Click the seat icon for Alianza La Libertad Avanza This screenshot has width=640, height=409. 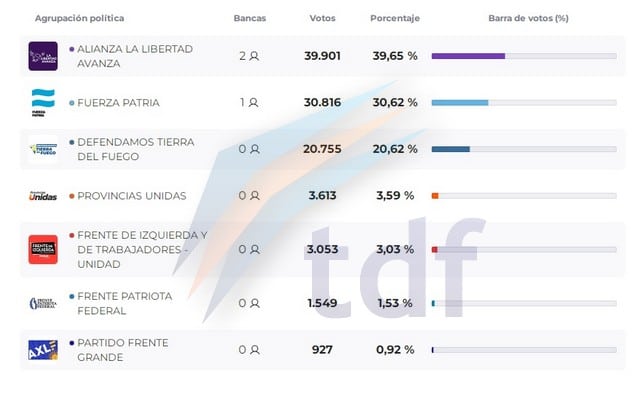click(254, 56)
